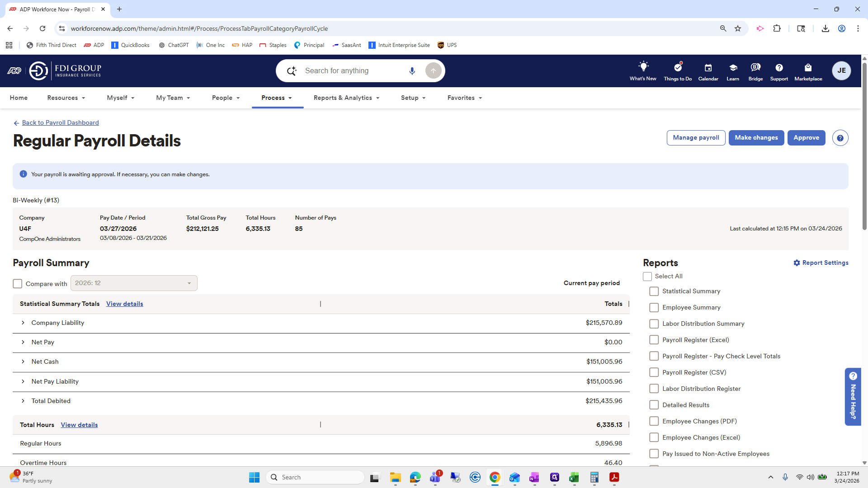Screen dimensions: 868x488
Task: Open the ADP Calendar icon
Action: 708,68
